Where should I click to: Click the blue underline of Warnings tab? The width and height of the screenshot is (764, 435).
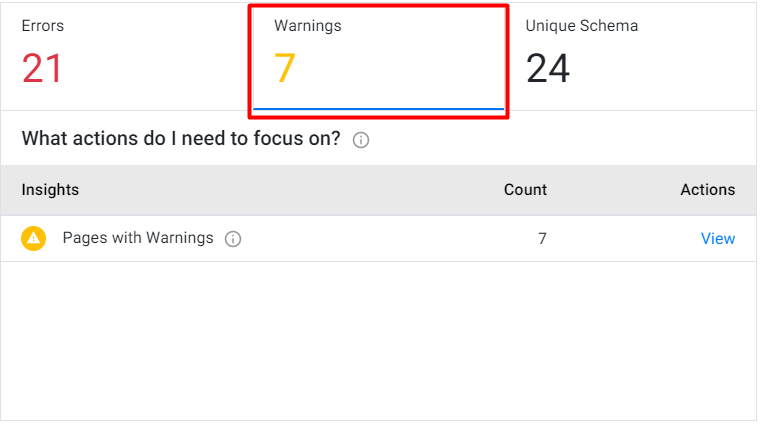click(379, 109)
